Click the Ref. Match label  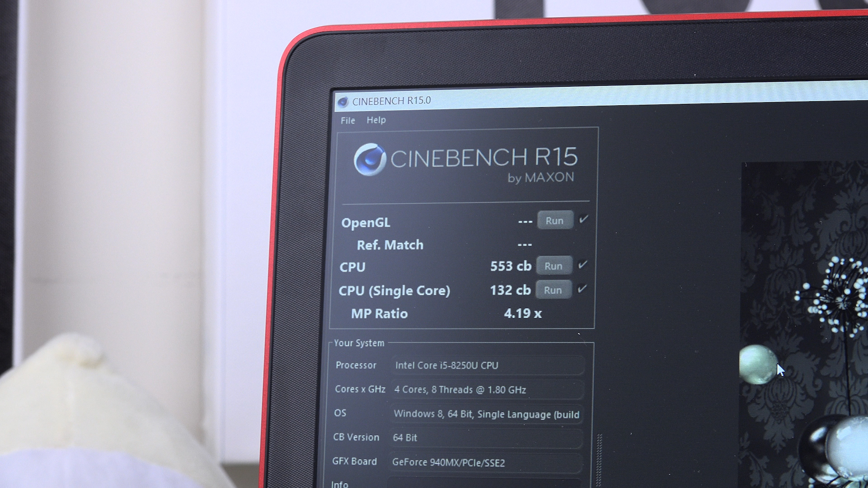coord(390,245)
